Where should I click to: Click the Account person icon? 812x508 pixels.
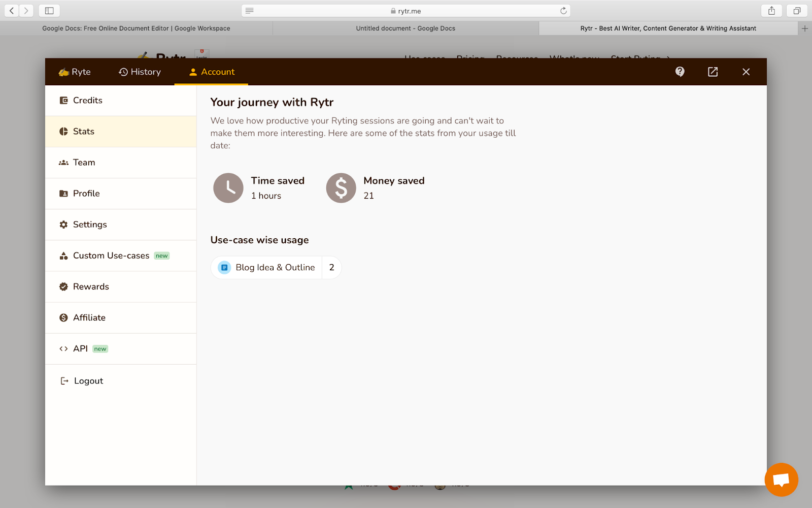pyautogui.click(x=193, y=72)
